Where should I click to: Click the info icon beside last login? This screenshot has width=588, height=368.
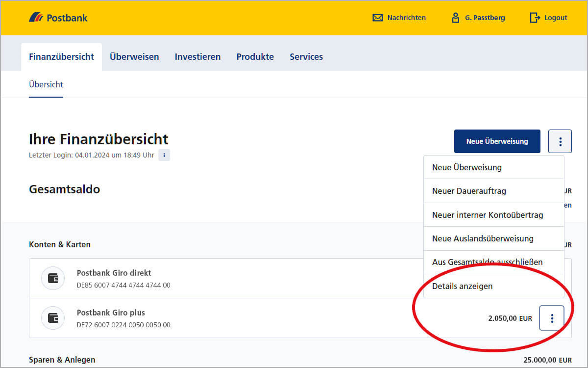(x=164, y=155)
